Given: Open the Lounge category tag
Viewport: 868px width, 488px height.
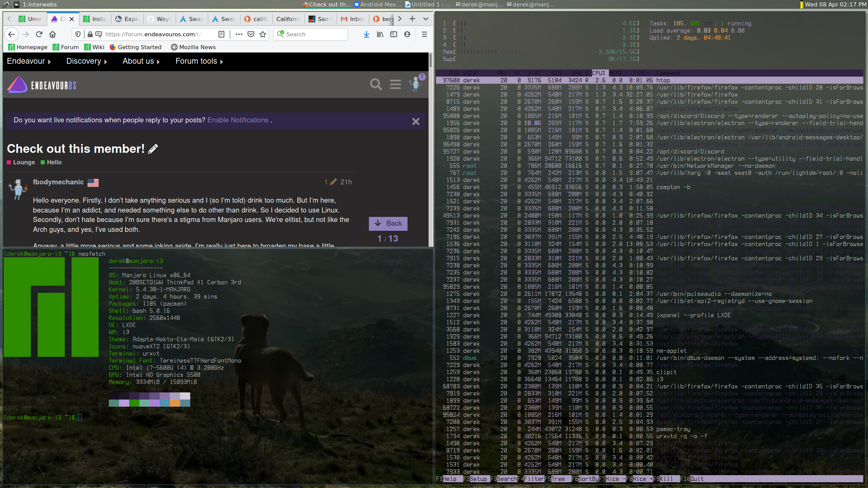Looking at the screenshot, I should tap(21, 162).
